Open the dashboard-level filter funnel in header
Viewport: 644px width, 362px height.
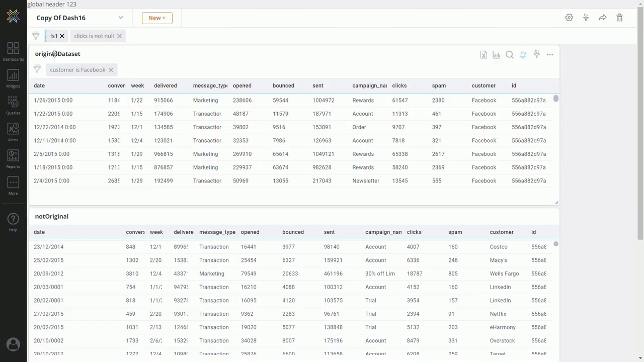(x=586, y=18)
